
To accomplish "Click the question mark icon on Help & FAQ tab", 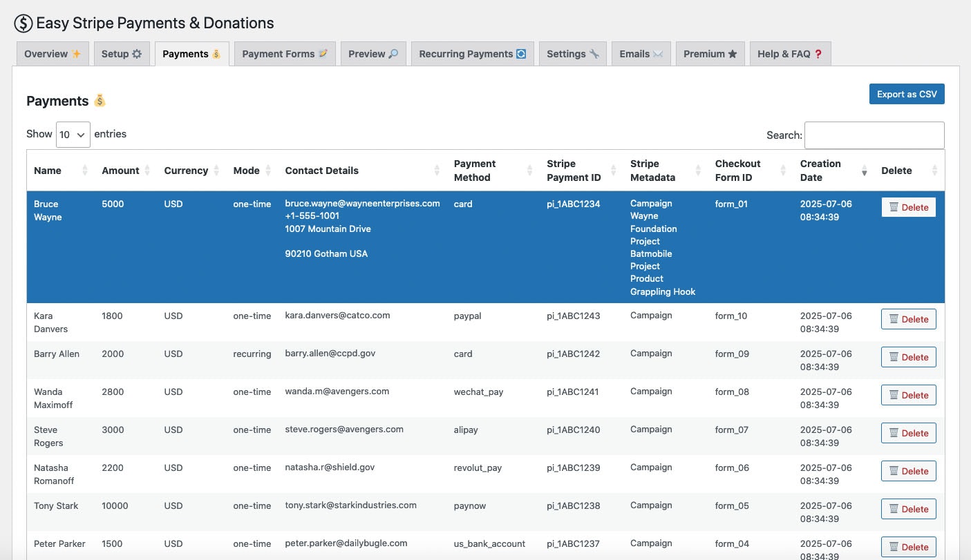I will pyautogui.click(x=818, y=53).
